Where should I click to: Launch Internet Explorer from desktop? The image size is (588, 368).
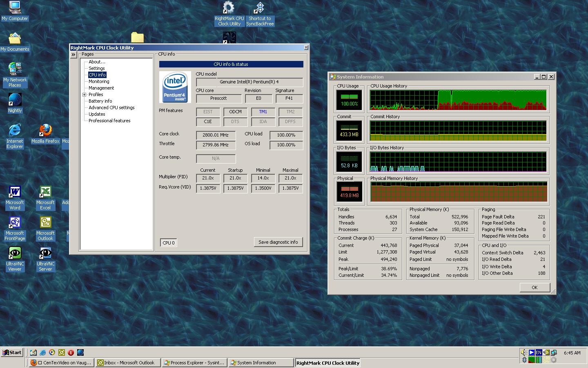(x=15, y=136)
